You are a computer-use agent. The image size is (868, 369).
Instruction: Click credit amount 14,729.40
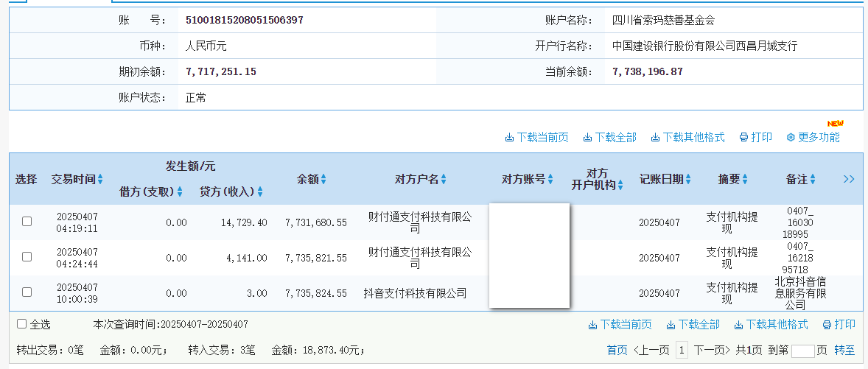pos(244,222)
